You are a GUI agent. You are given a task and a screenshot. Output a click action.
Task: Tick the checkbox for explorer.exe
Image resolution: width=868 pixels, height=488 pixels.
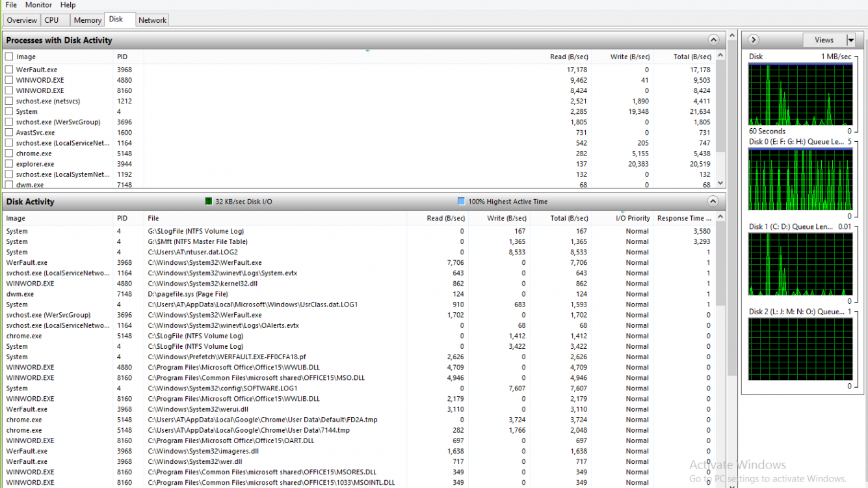9,164
